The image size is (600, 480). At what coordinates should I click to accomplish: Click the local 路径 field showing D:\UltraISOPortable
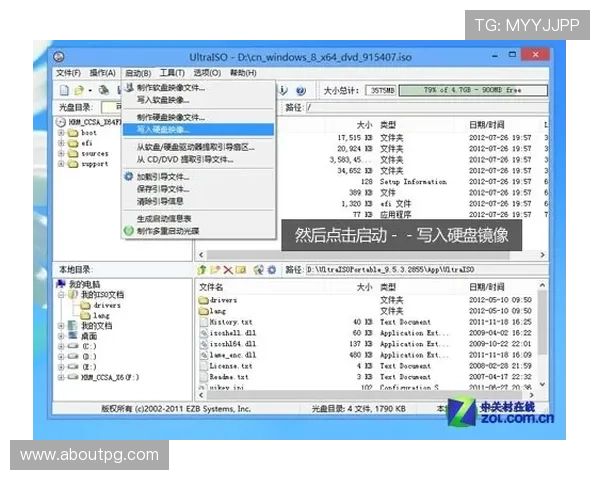coord(426,270)
